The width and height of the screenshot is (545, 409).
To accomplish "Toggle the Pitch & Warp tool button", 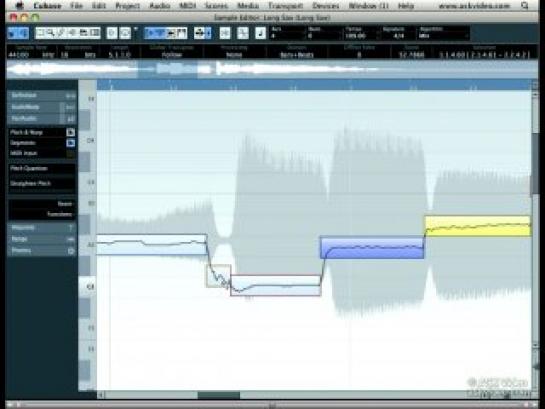I will click(71, 132).
